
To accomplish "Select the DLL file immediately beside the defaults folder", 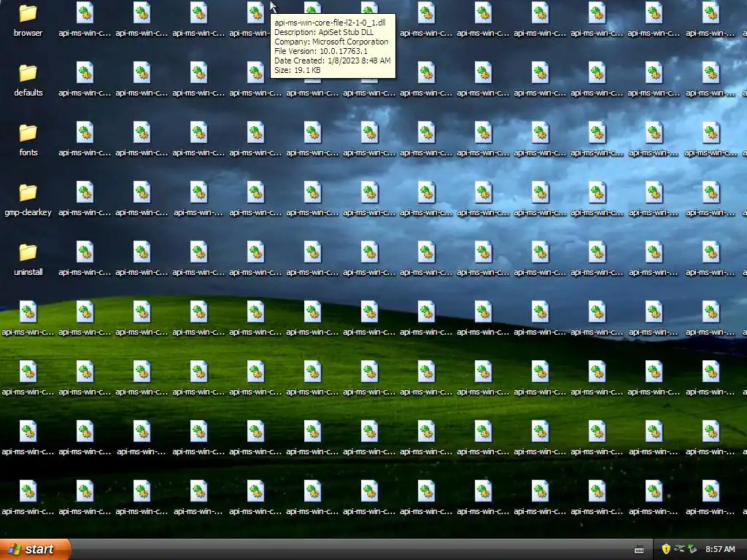I will pyautogui.click(x=85, y=80).
